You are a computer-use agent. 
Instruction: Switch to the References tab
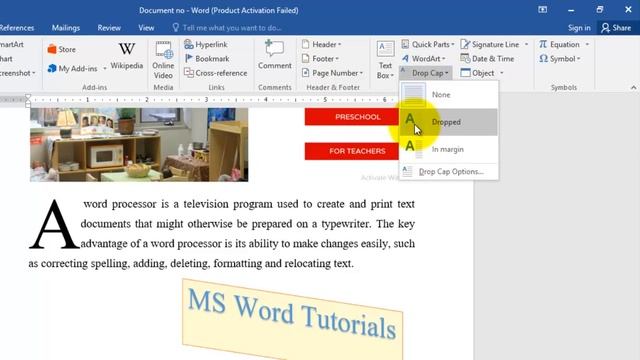pos(17,28)
